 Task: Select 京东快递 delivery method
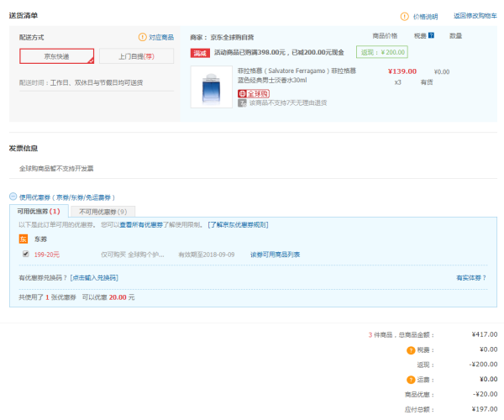tap(56, 56)
